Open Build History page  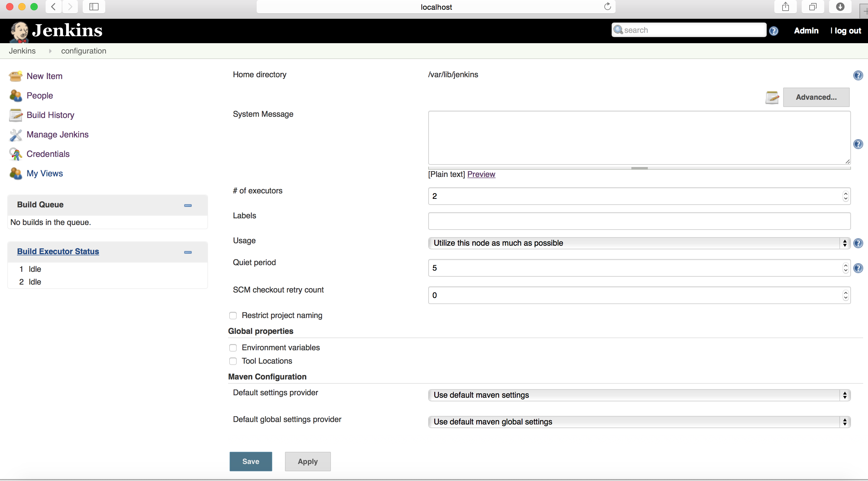(x=50, y=115)
